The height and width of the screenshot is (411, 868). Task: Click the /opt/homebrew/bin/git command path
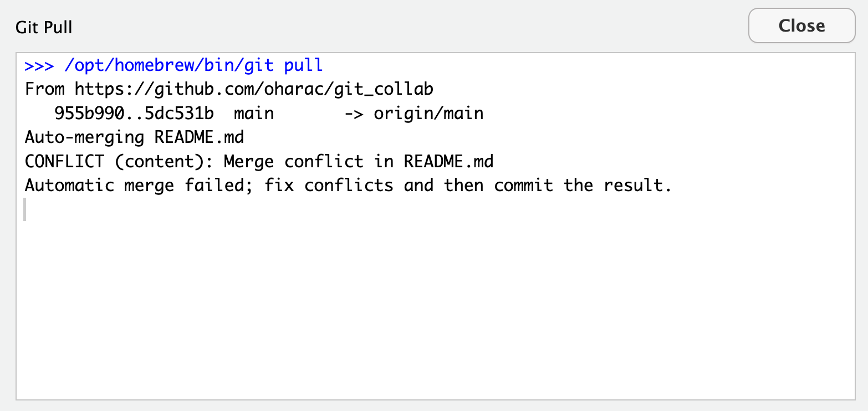(x=169, y=66)
